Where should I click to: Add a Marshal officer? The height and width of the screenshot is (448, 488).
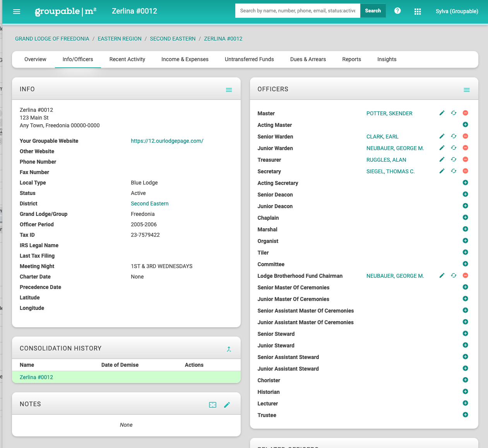coord(466,229)
